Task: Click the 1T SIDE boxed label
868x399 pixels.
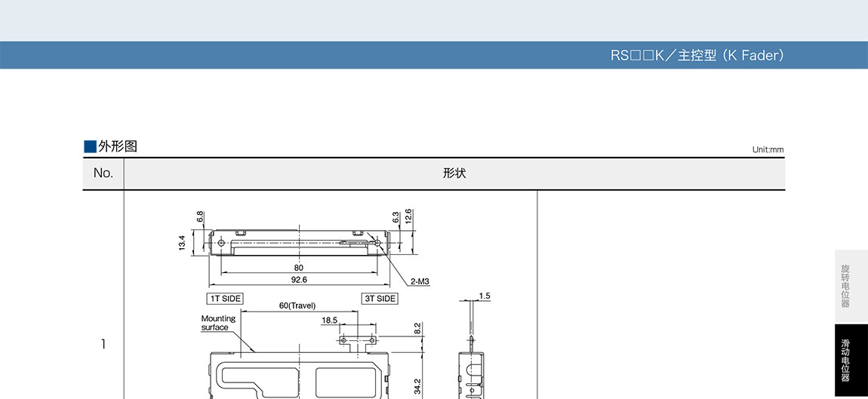Action: pyautogui.click(x=225, y=299)
